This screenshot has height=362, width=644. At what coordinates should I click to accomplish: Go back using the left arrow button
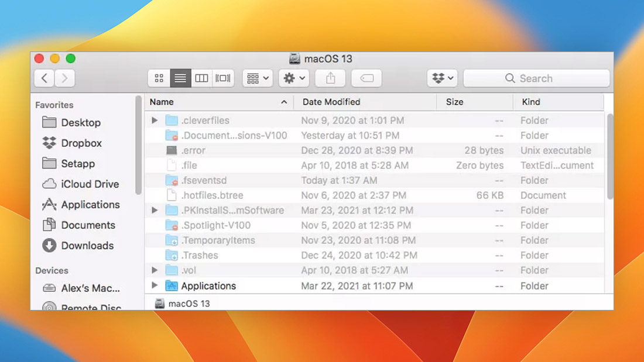44,78
